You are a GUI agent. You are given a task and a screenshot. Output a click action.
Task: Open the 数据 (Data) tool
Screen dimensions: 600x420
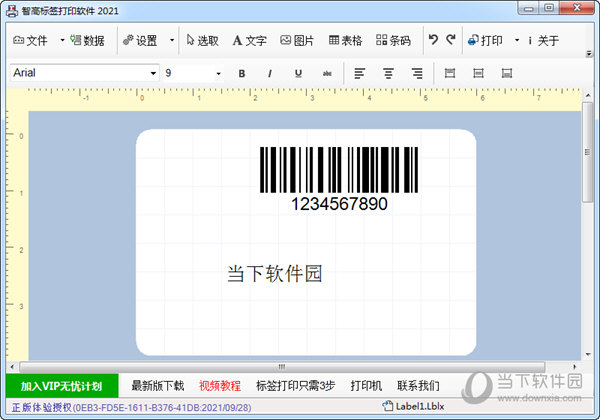pos(87,40)
